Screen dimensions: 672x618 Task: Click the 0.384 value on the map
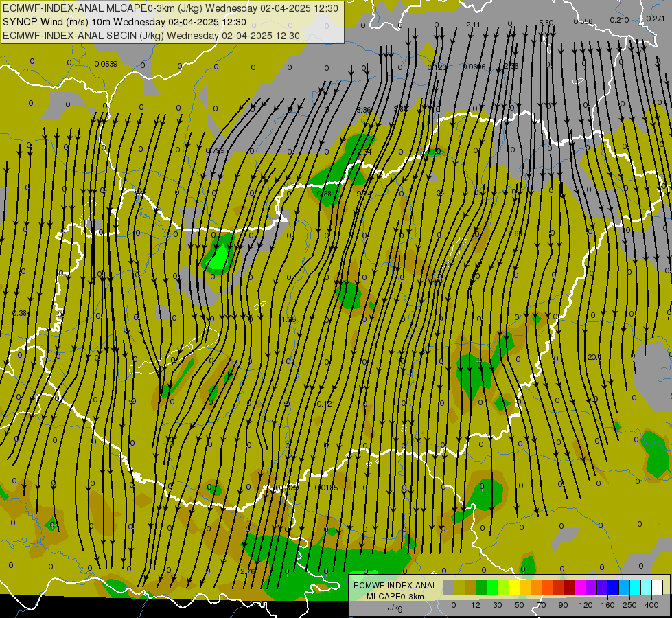(21, 314)
